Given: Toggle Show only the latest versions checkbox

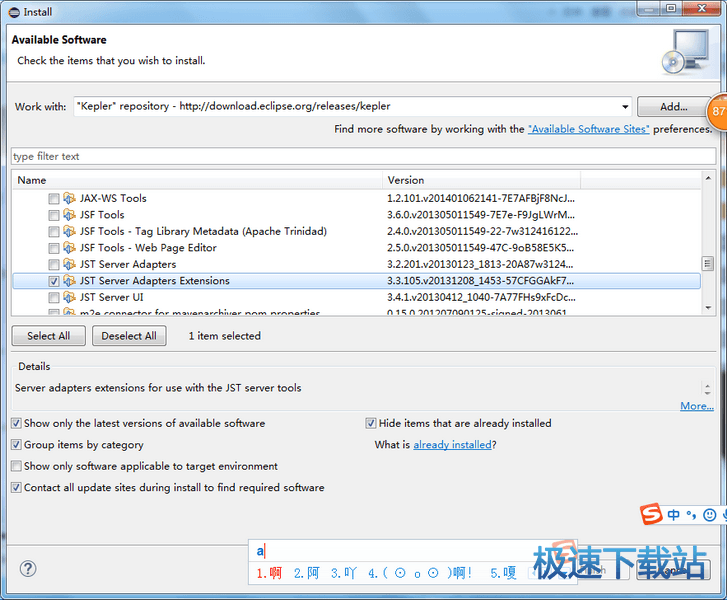Looking at the screenshot, I should click(16, 423).
